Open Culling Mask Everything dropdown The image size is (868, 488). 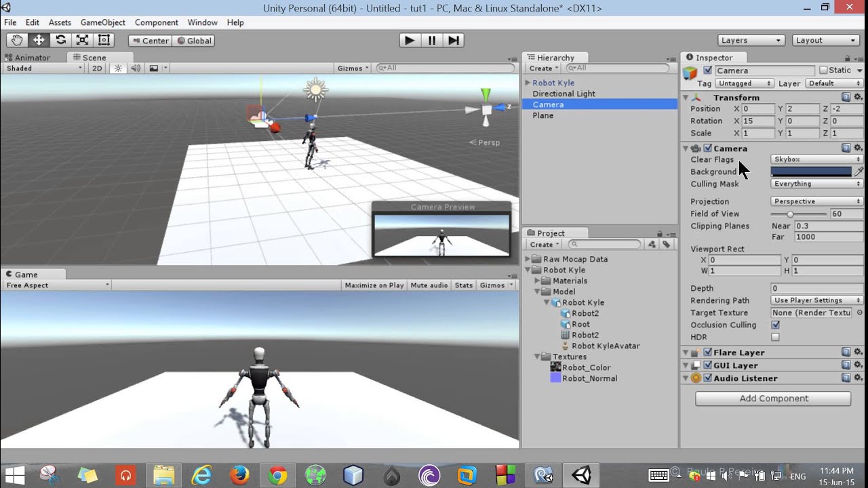[x=816, y=184]
